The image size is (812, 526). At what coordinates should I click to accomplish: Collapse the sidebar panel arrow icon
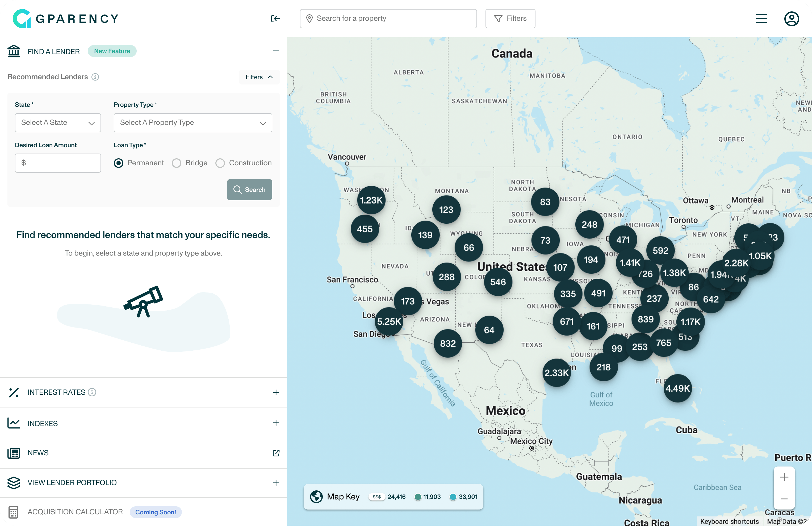pos(275,18)
